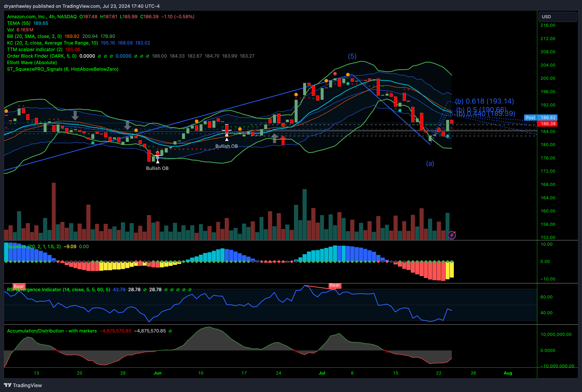Click the TEMA (55) indicator legend
The image size is (582, 392).
click(19, 23)
